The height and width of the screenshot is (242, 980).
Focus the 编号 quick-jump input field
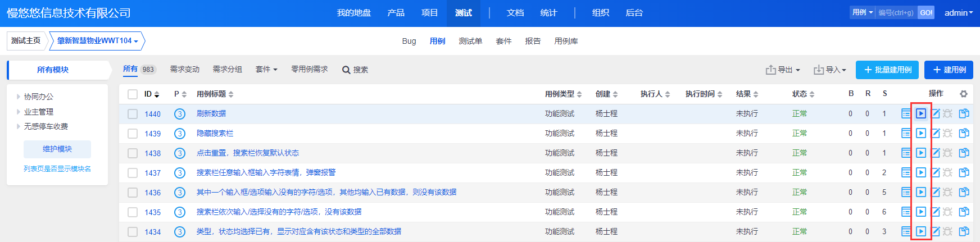[x=896, y=12]
